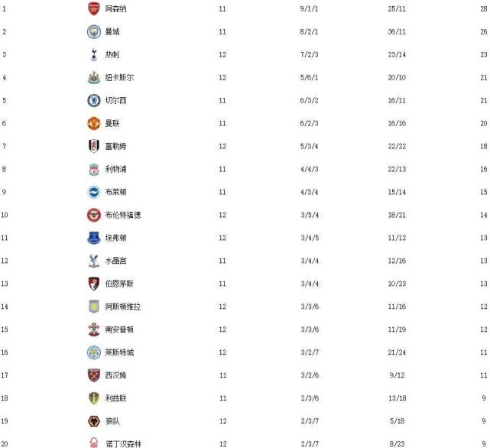
Task: Click the Tottenham cockerel crest icon
Action: pos(93,55)
